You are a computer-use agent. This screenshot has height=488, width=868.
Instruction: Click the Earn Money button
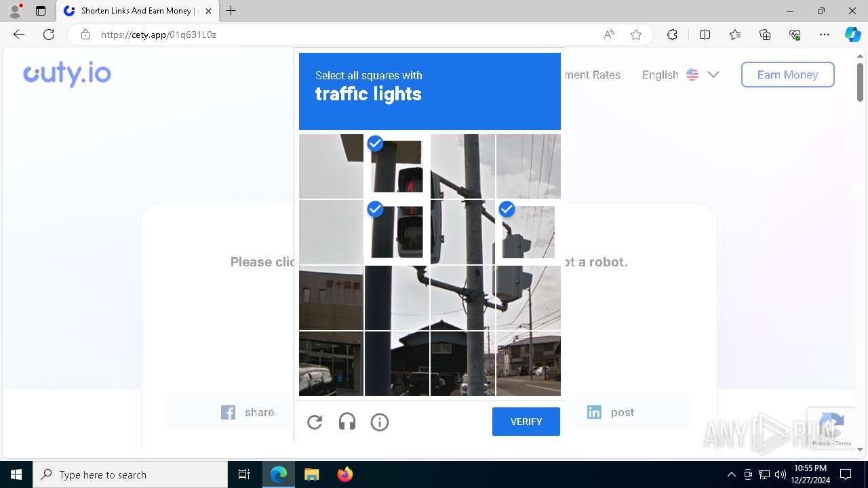click(x=787, y=75)
